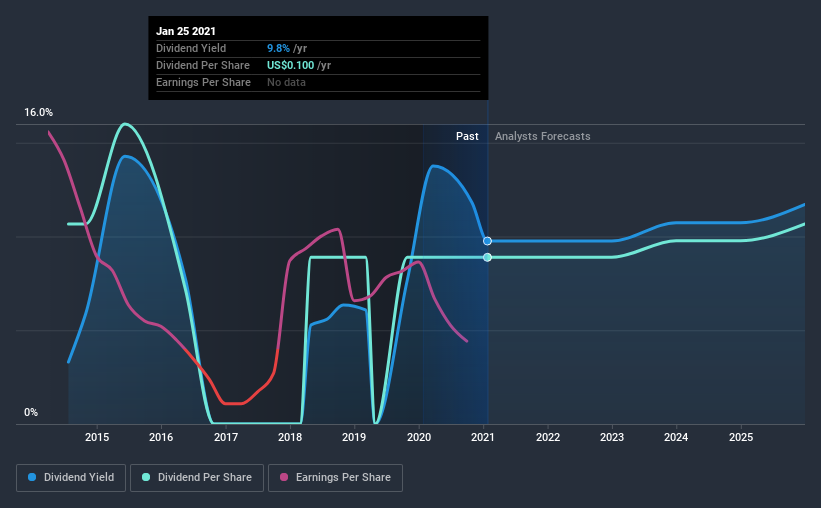Click the 2025 x-axis label
Image resolution: width=821 pixels, height=508 pixels.
point(741,437)
